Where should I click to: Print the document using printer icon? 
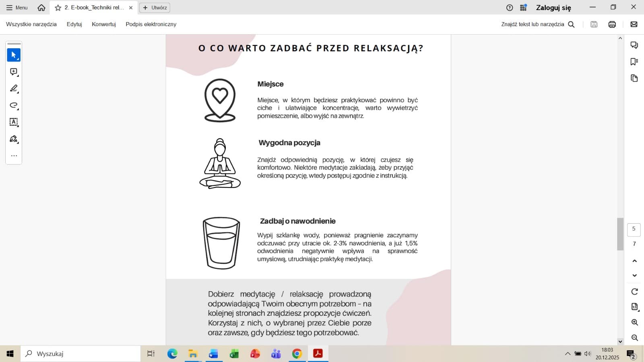(x=612, y=25)
